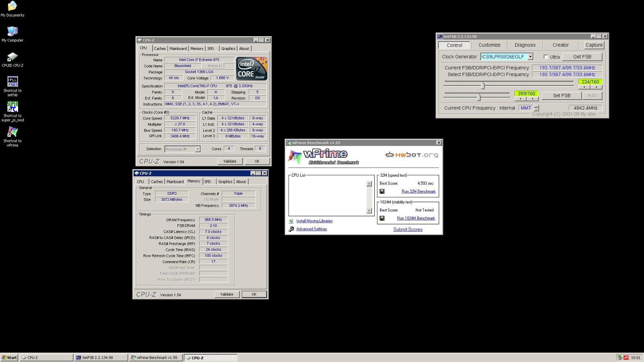Open Mainboard tab in the CPU-Z processor window

178,49
